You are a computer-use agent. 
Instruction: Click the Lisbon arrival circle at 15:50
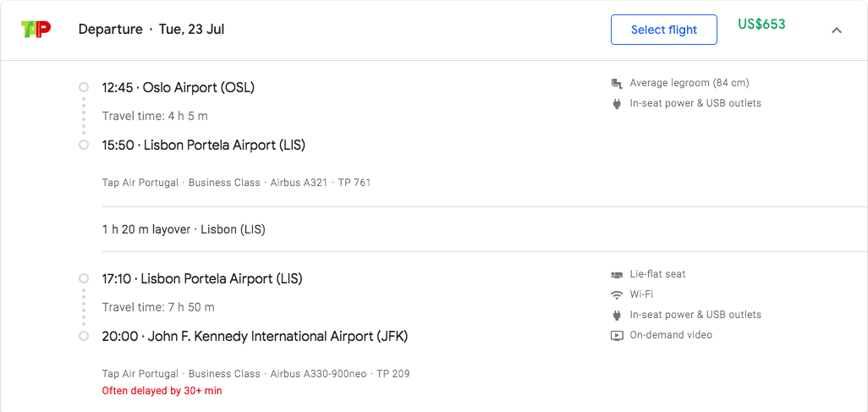pyautogui.click(x=84, y=145)
